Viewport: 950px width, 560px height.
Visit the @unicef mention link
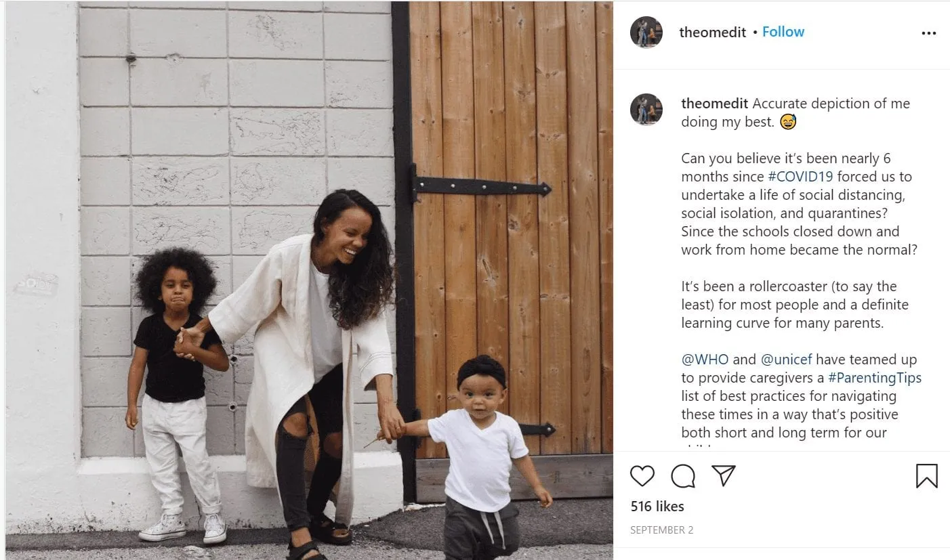pos(786,360)
